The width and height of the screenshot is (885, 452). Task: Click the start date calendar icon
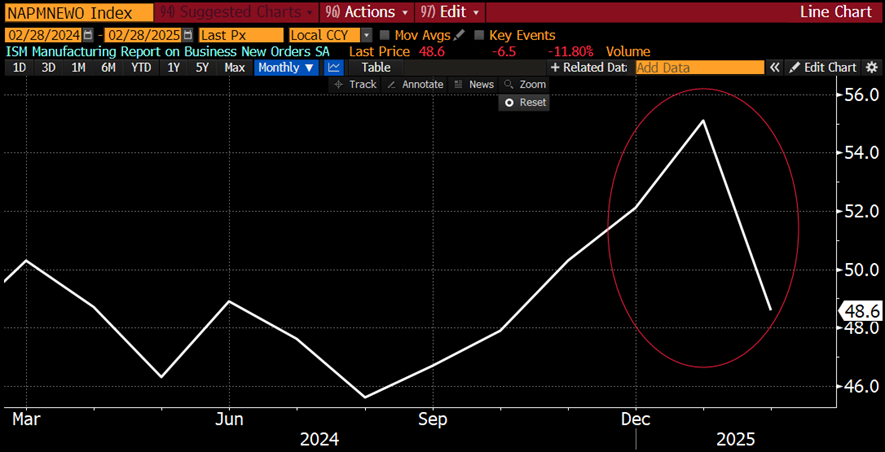pyautogui.click(x=88, y=35)
